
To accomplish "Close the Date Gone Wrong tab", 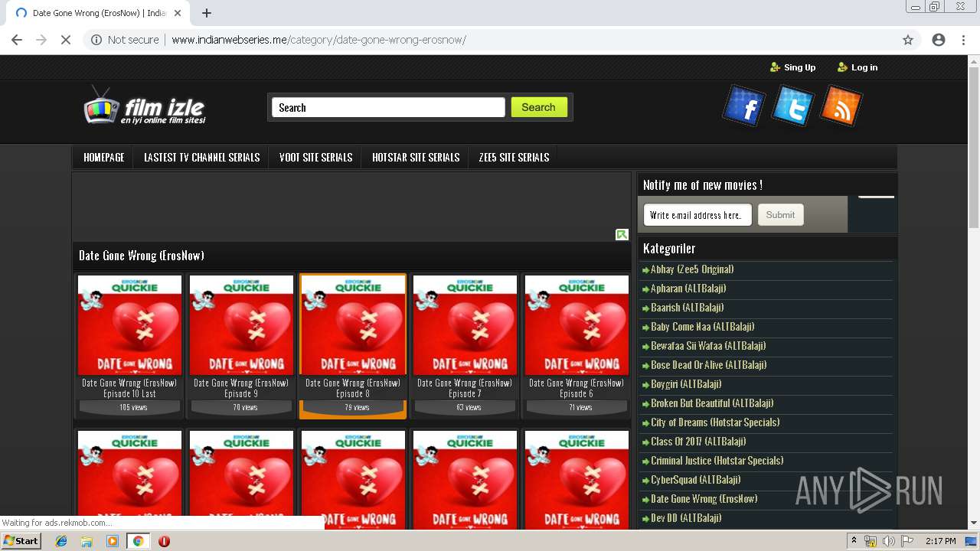I will [x=178, y=13].
